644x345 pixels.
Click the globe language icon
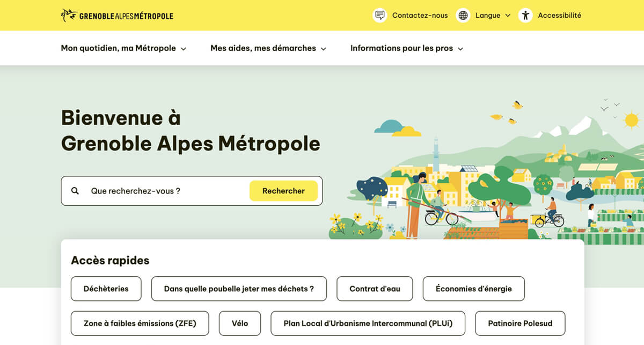tap(463, 15)
